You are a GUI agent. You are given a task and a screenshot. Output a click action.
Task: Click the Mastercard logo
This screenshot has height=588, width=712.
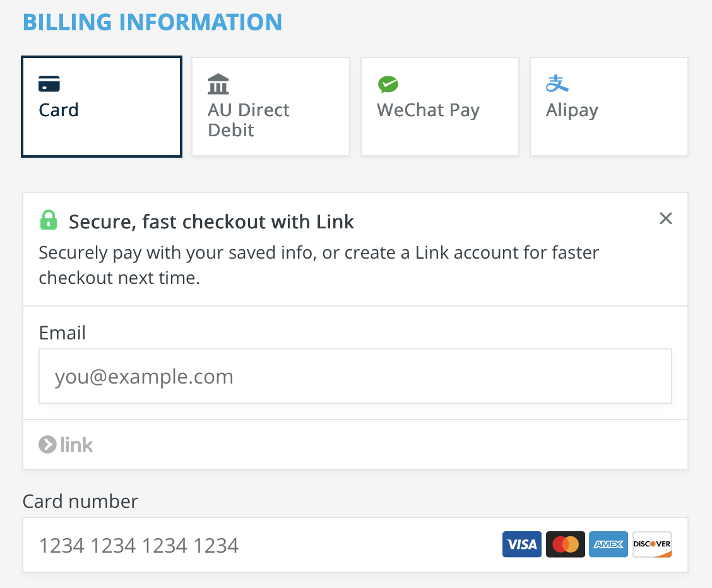[566, 544]
